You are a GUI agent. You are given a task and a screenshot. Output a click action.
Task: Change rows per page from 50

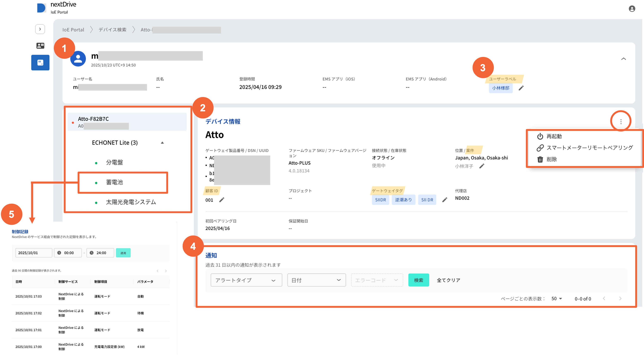point(557,299)
